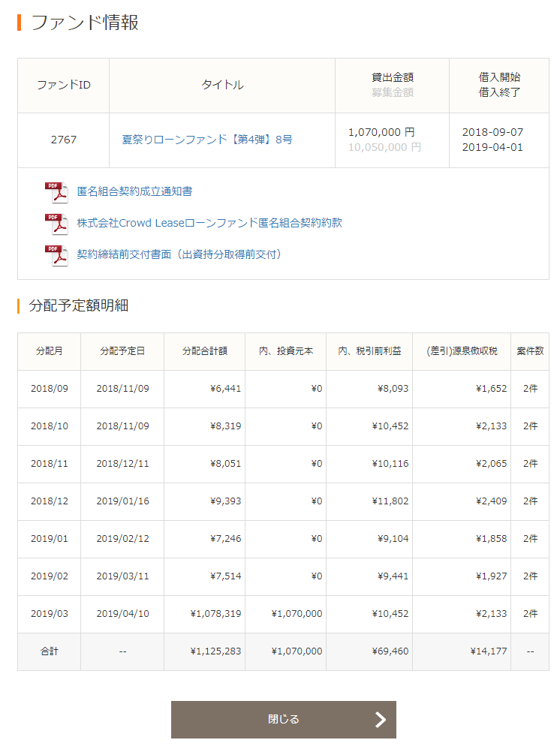
Task: Click the ¥1,927 withholding tax
Action: 492,576
